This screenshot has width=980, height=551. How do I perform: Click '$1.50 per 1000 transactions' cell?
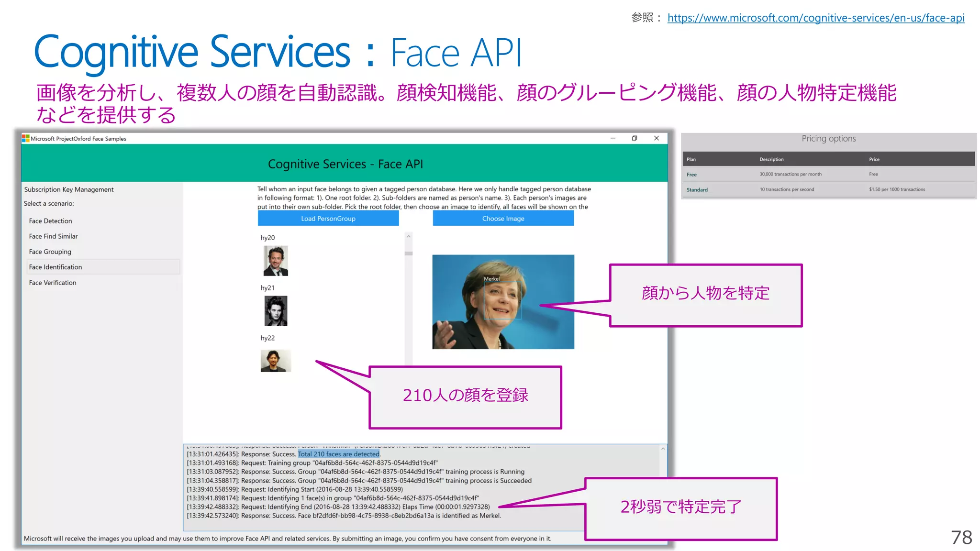click(897, 190)
